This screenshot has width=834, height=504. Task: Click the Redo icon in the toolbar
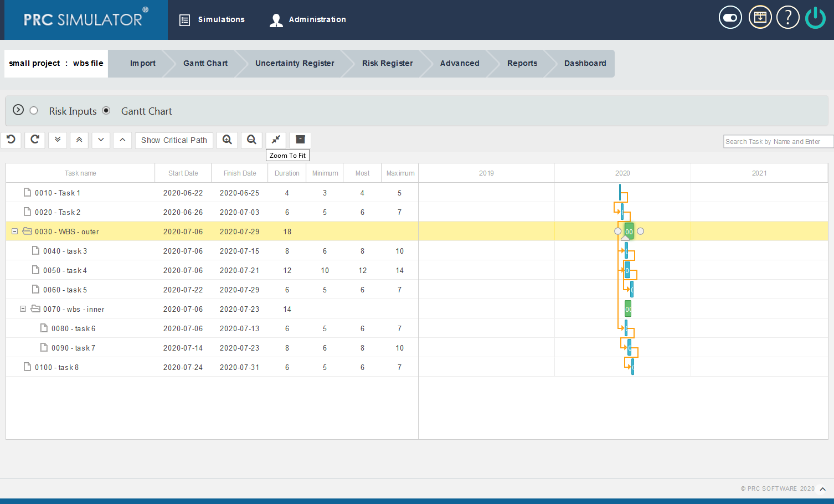click(34, 140)
